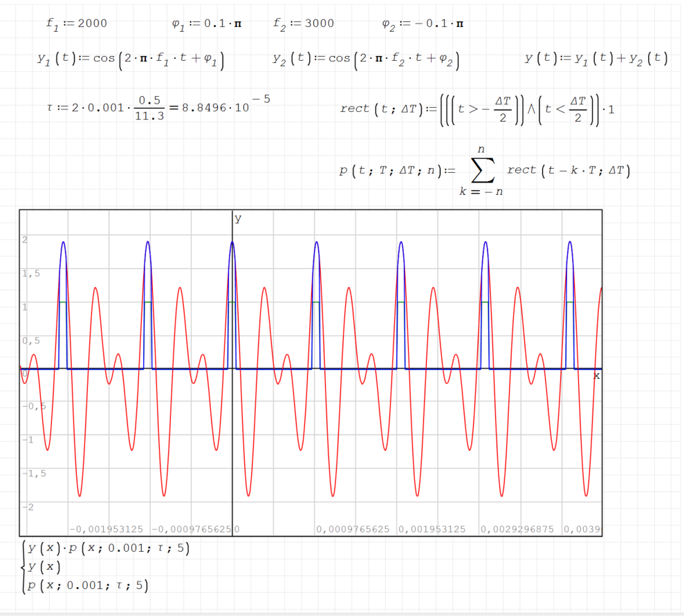The width and height of the screenshot is (684, 616).
Task: Select the p(x; 0.001; τ; 5) plot expression
Action: [88, 586]
